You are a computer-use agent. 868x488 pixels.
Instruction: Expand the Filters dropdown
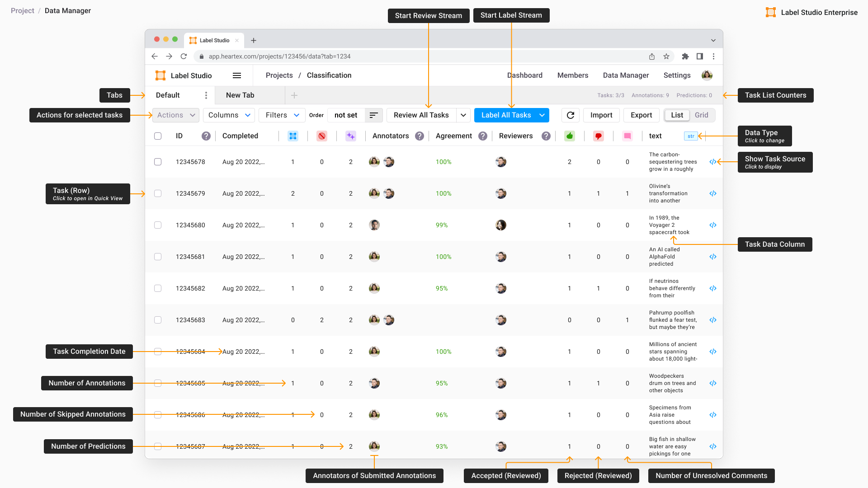click(x=282, y=115)
